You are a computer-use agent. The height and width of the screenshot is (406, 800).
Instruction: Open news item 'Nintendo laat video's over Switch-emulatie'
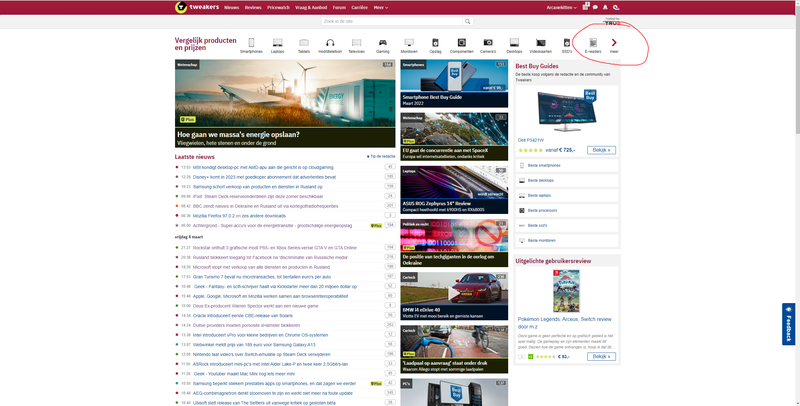261,354
